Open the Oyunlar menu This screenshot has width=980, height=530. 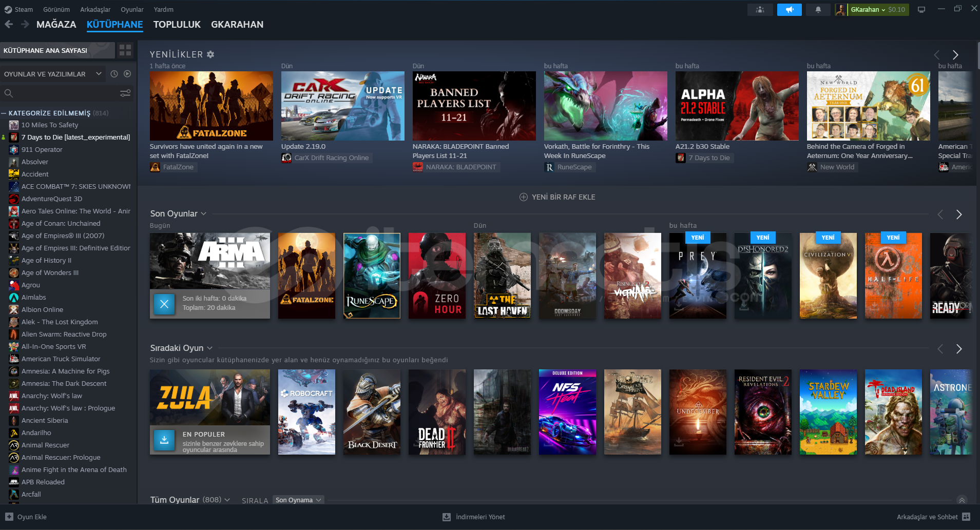click(x=132, y=10)
